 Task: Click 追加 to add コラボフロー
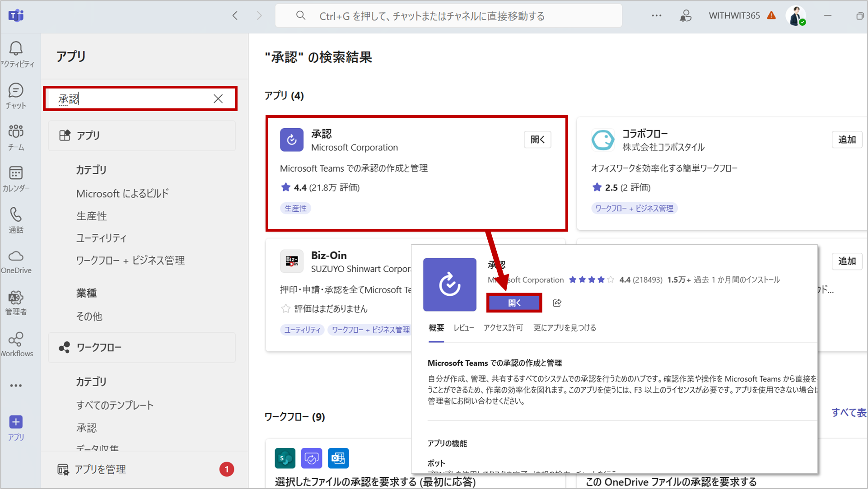(847, 140)
